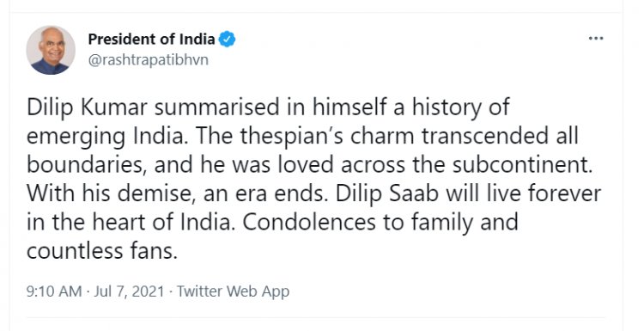This screenshot has width=644, height=331.
Task: Click the @rashtrapatibhvn handle
Action: click(149, 60)
